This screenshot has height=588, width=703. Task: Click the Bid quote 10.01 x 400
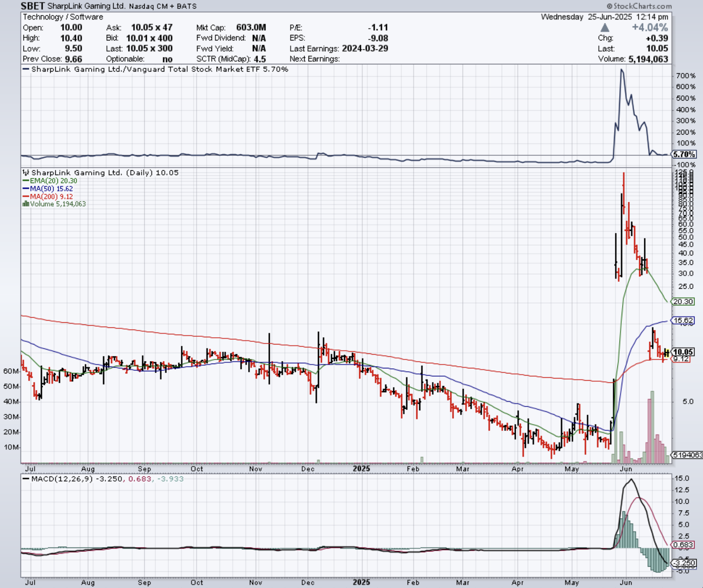point(149,38)
